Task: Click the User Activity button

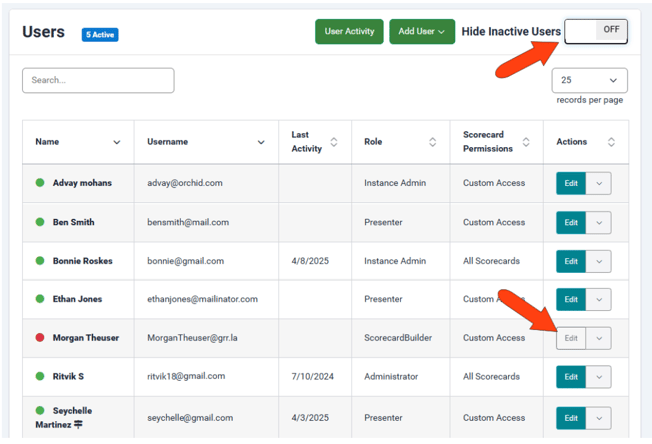Action: tap(349, 32)
